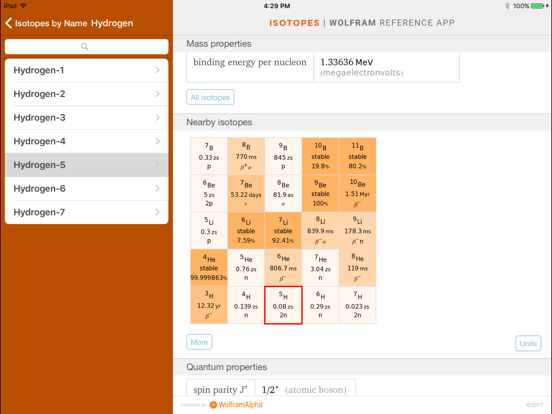Viewport: 552px width, 414px height.
Task: Select the highlighted 5H isotope cell
Action: coord(283,305)
